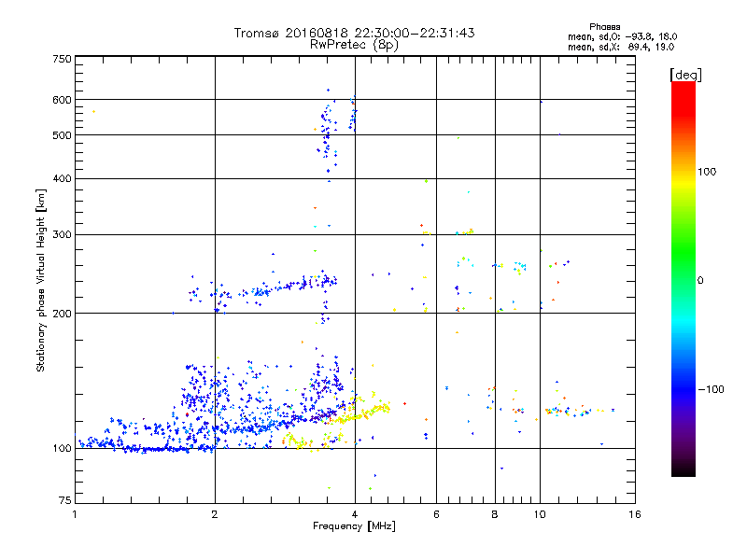Click the x-axis tick label '8'
Image resolution: width=747 pixels, height=560 pixels.
(495, 514)
